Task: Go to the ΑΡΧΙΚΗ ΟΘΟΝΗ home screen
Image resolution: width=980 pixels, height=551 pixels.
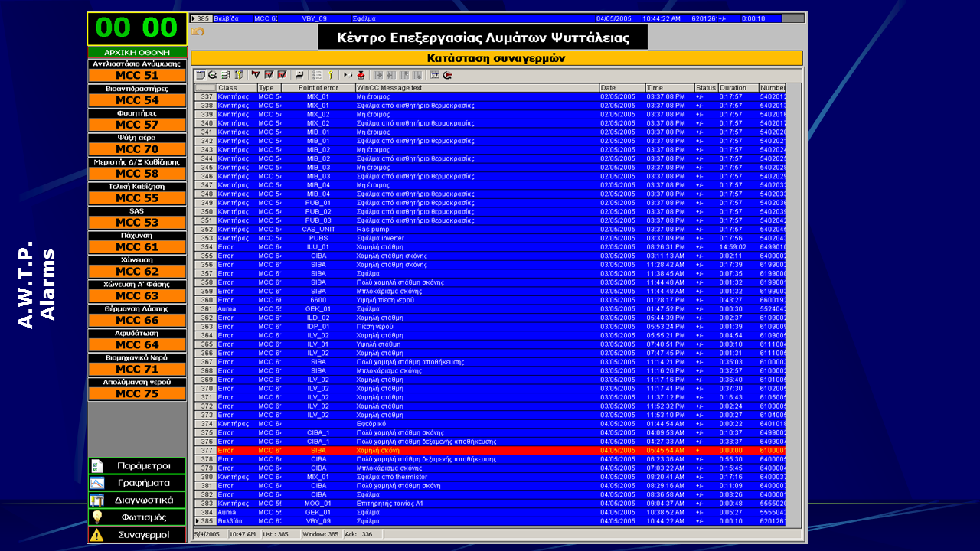Action: click(x=137, y=52)
